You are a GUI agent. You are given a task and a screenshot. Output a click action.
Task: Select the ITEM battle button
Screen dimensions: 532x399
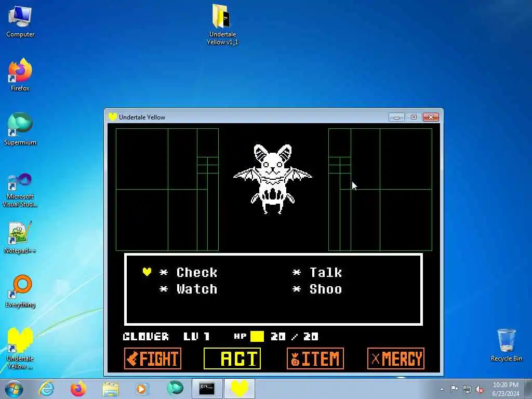click(315, 358)
